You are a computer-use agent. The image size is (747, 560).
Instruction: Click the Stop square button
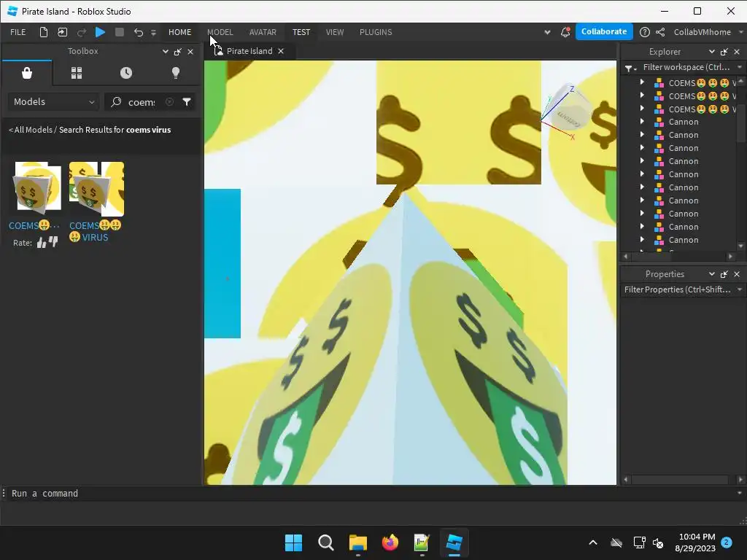(x=120, y=32)
